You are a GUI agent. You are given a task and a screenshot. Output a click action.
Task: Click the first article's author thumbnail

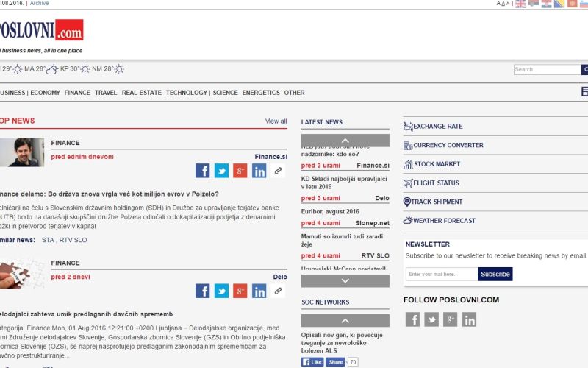(21, 152)
